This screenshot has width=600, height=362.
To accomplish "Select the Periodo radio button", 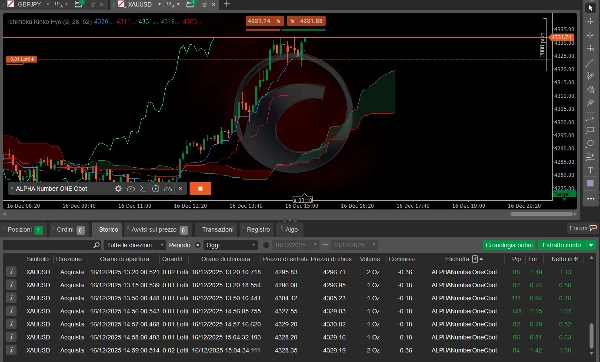I will click(x=197, y=245).
